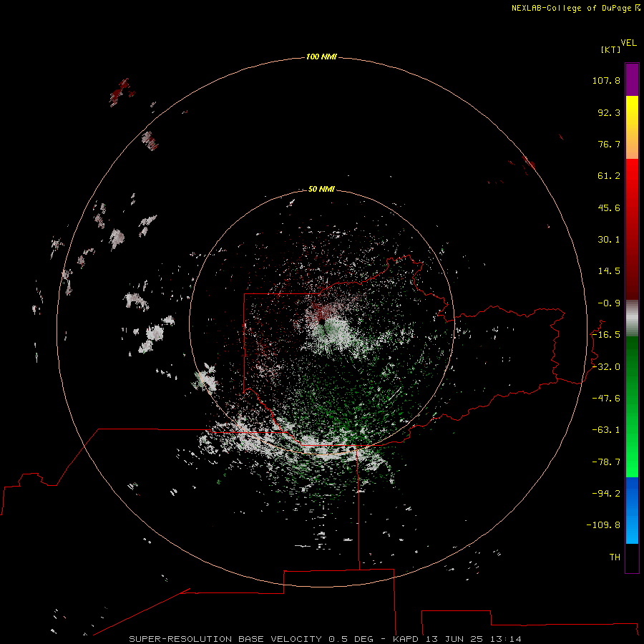Click the -16.5 velocity scale value
Image resolution: width=644 pixels, height=644 pixels.
pos(606,335)
